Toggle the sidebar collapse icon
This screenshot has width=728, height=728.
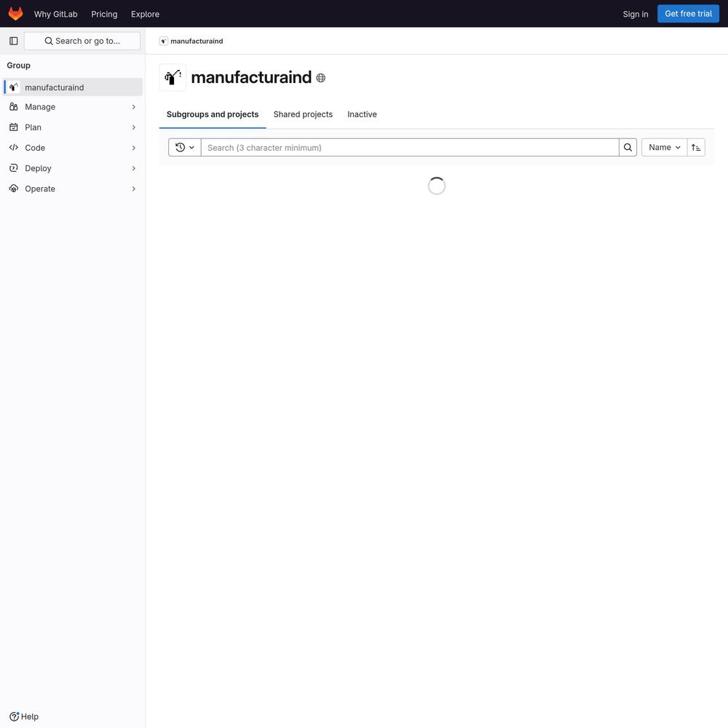(x=13, y=41)
